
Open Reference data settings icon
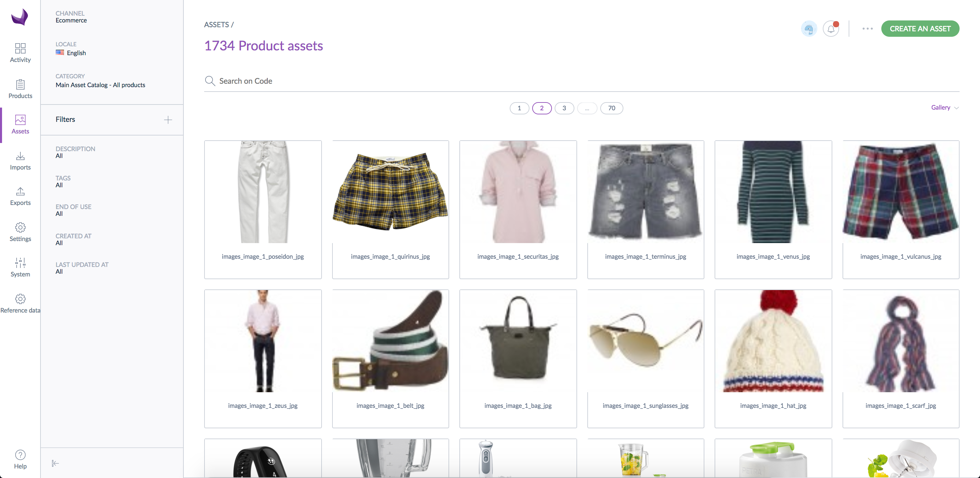click(x=20, y=299)
